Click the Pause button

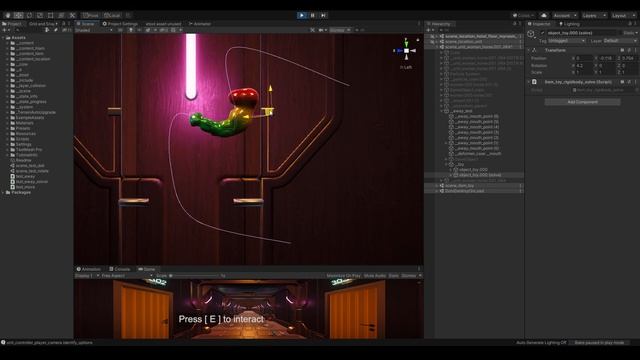(x=313, y=16)
